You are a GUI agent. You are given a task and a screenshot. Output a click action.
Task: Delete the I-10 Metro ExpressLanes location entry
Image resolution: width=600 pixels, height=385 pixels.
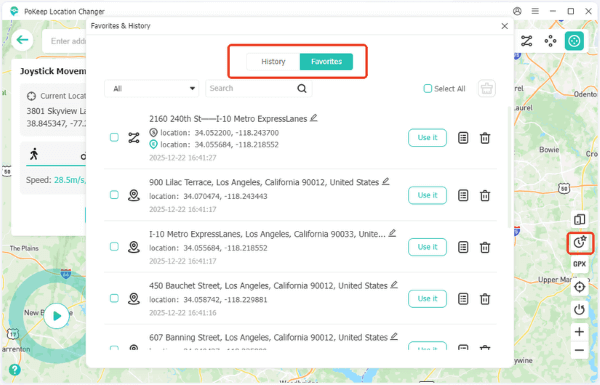pyautogui.click(x=485, y=247)
